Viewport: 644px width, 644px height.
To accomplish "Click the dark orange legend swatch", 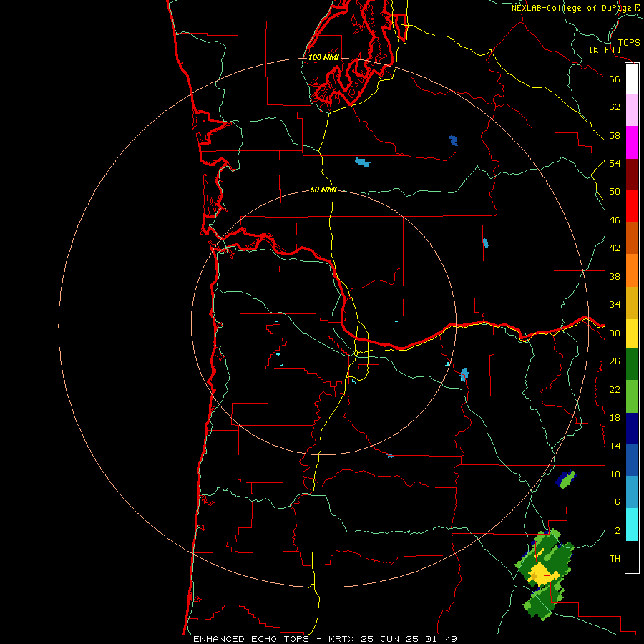I will click(x=632, y=238).
